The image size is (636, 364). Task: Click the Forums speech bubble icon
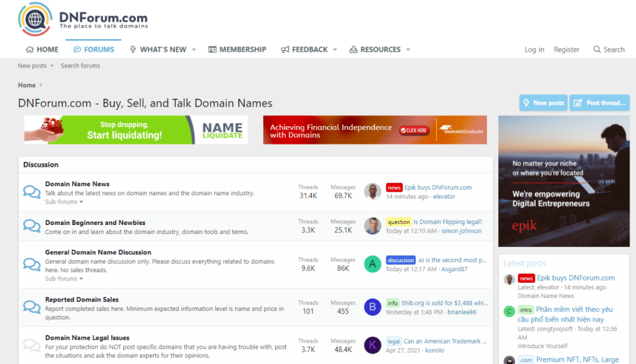click(x=77, y=49)
